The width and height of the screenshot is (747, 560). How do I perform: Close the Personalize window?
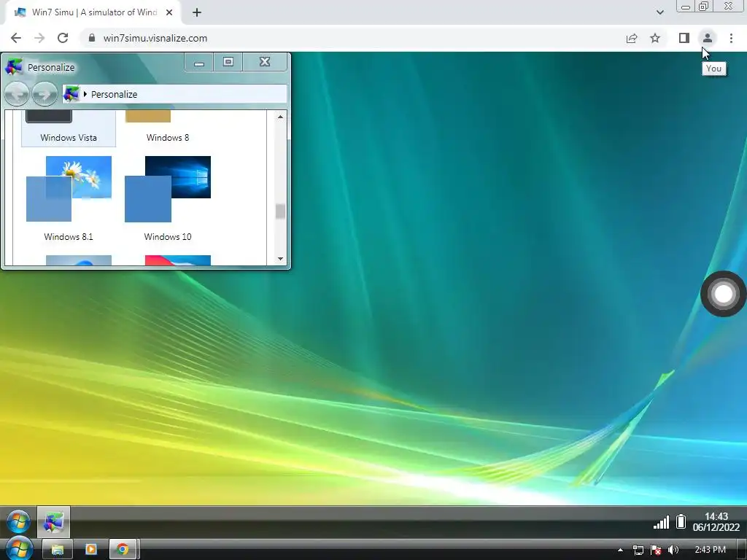point(265,62)
